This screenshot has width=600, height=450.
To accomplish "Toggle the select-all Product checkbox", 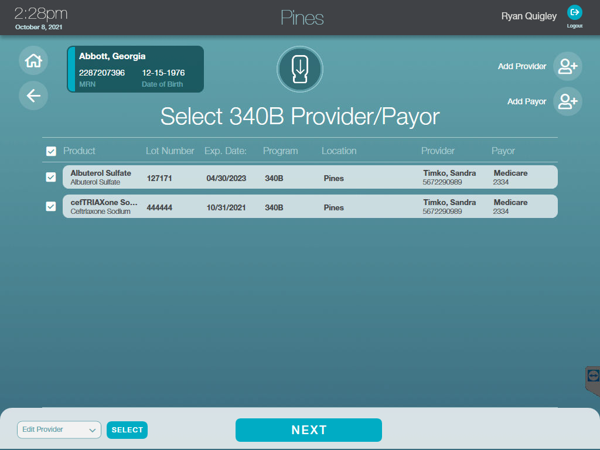I will click(51, 151).
